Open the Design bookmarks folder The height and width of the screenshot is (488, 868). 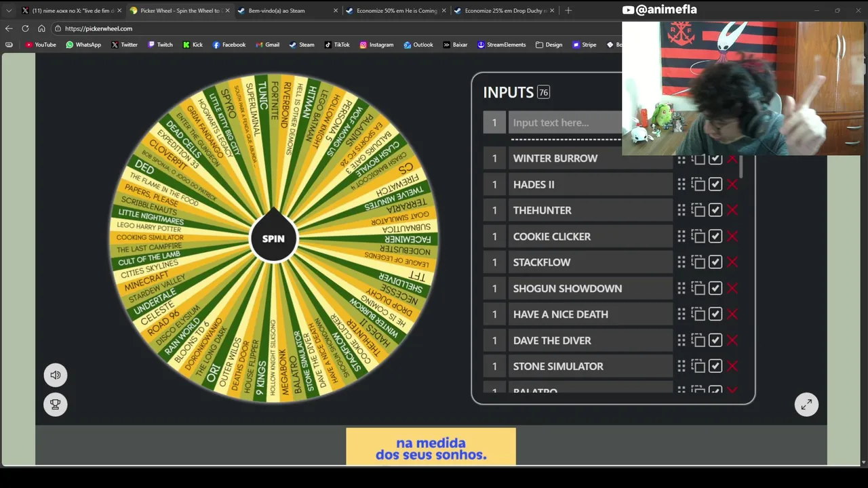tap(549, 45)
